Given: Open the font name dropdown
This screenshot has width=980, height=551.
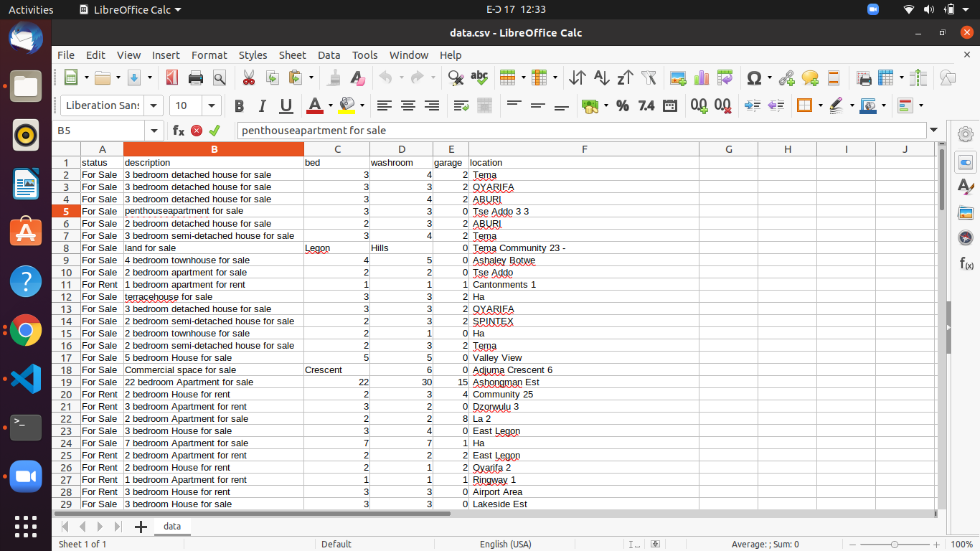Looking at the screenshot, I should (153, 105).
